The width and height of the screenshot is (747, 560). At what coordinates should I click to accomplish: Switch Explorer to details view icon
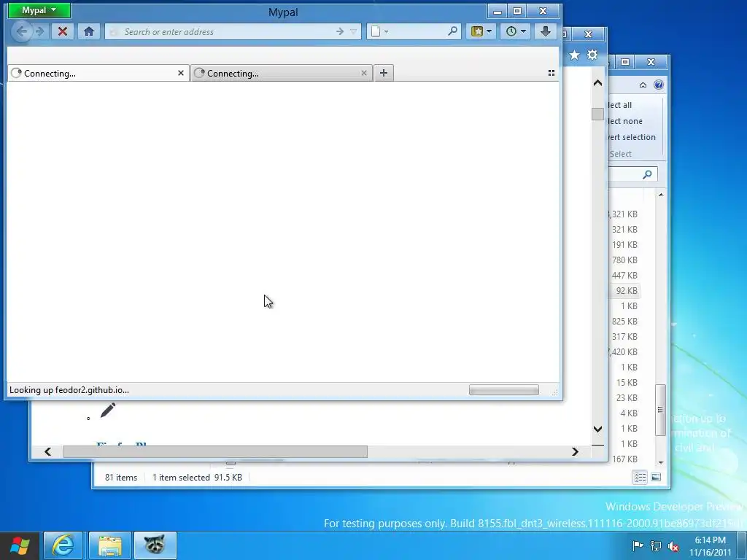pos(640,477)
